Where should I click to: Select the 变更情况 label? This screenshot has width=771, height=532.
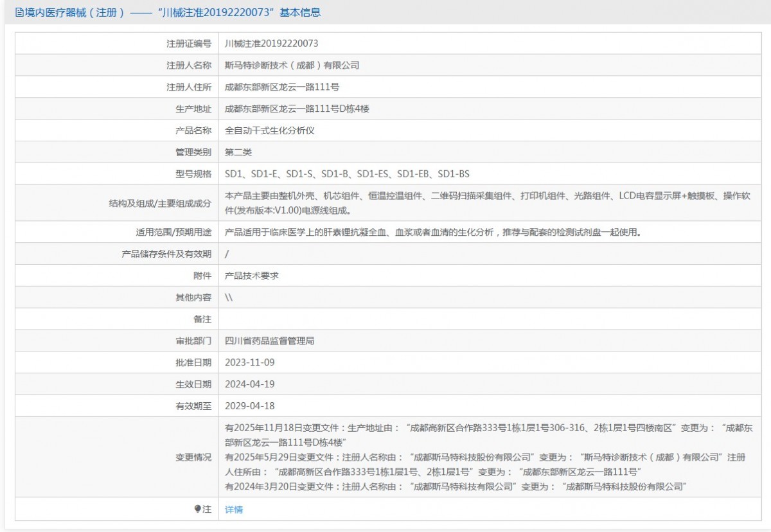pyautogui.click(x=193, y=457)
